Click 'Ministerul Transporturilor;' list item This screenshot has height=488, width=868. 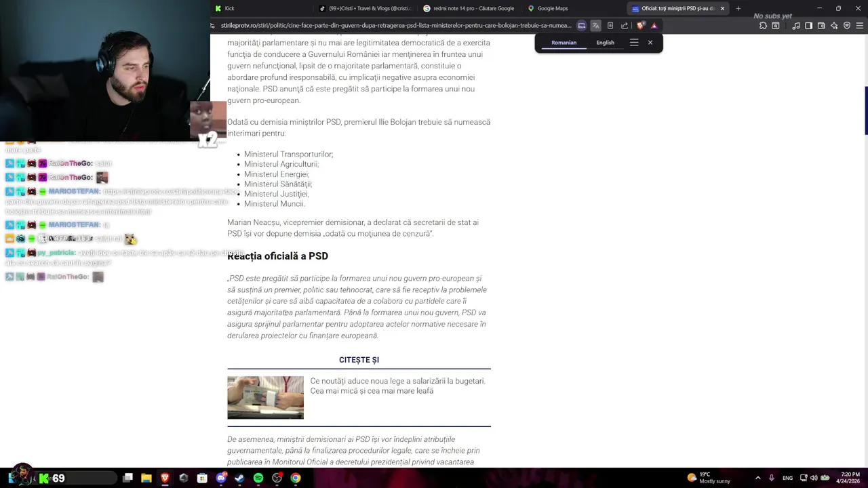pos(288,154)
